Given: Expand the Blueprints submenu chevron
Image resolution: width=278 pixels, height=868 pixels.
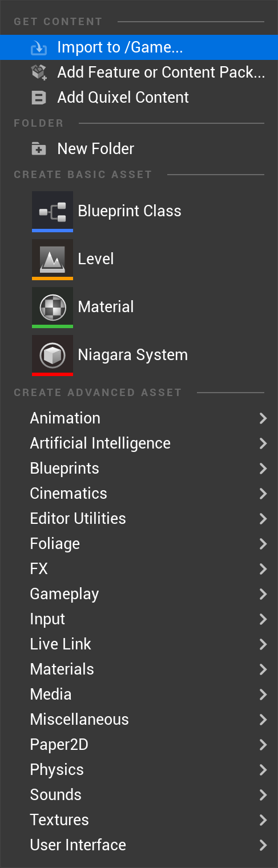Looking at the screenshot, I should pos(263,469).
